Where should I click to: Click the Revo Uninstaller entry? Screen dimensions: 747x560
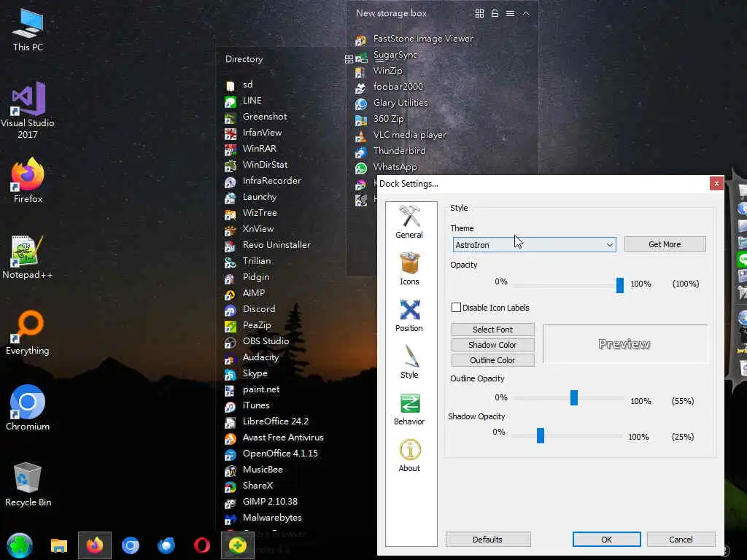click(268, 245)
